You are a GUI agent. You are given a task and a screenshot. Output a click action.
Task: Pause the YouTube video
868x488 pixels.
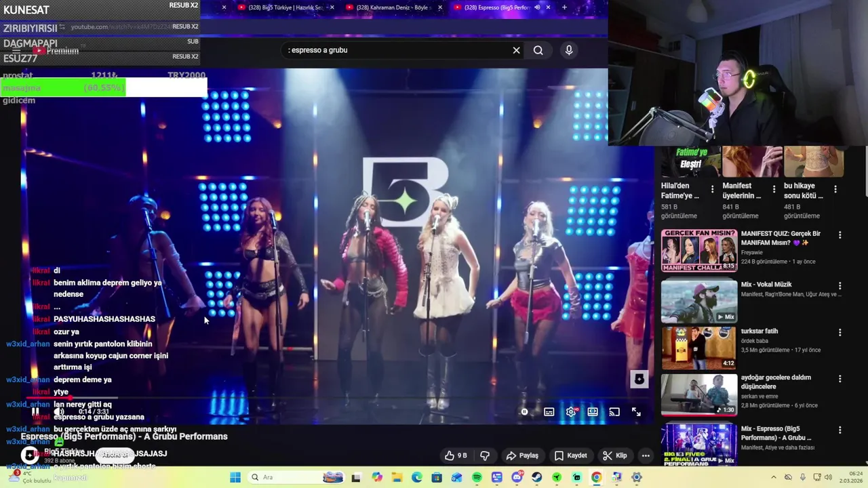35,411
